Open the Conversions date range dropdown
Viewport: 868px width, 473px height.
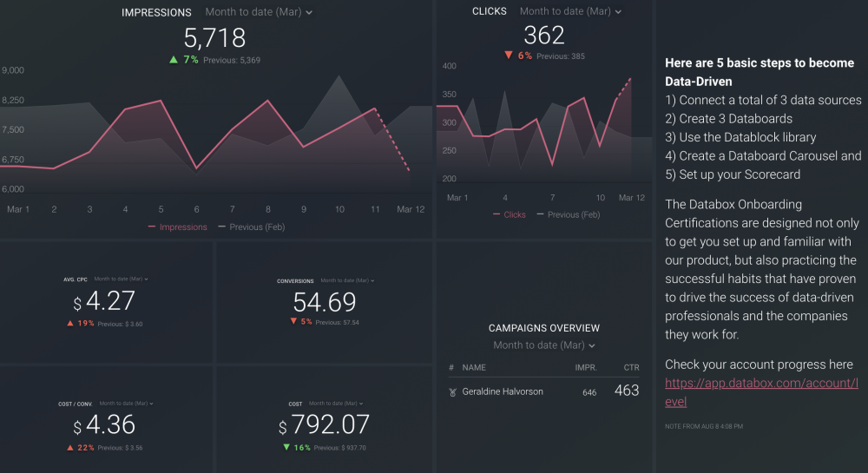345,280
